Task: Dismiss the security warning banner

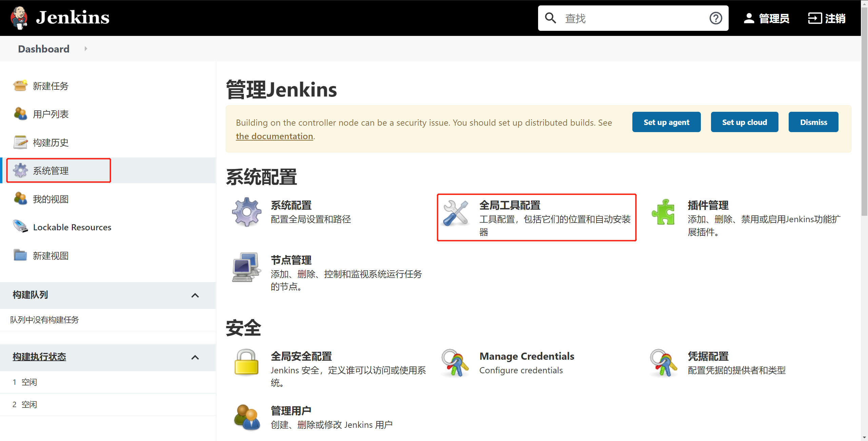Action: click(x=813, y=122)
